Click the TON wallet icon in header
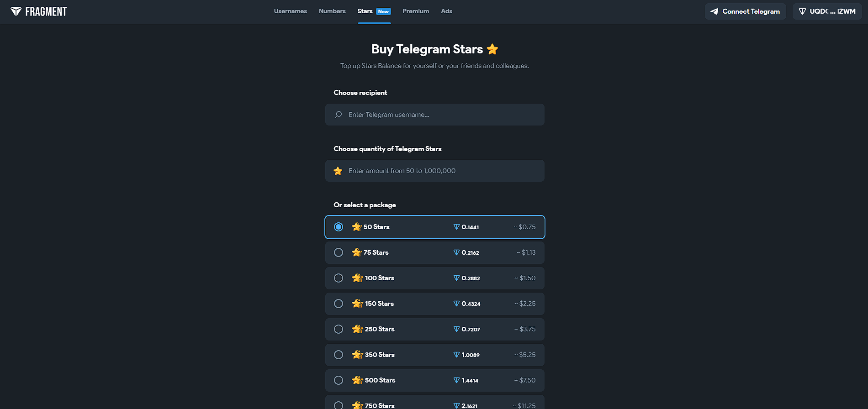Screen dimensions: 868x409 pyautogui.click(x=802, y=11)
